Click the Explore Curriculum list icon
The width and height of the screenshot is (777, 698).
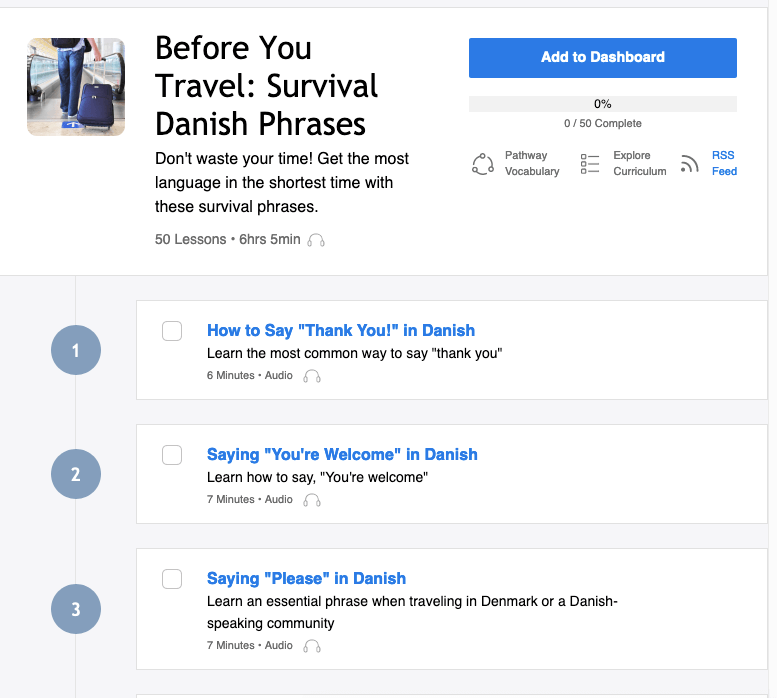point(590,164)
